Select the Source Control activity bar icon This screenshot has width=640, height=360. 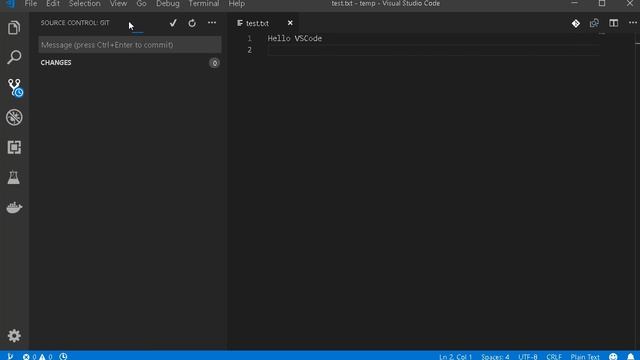coord(15,87)
